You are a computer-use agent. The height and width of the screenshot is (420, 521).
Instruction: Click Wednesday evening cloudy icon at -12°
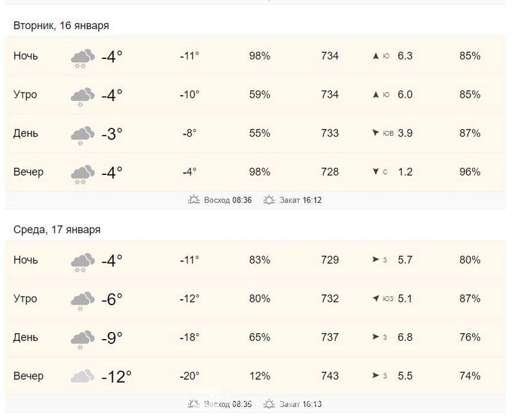tap(82, 377)
